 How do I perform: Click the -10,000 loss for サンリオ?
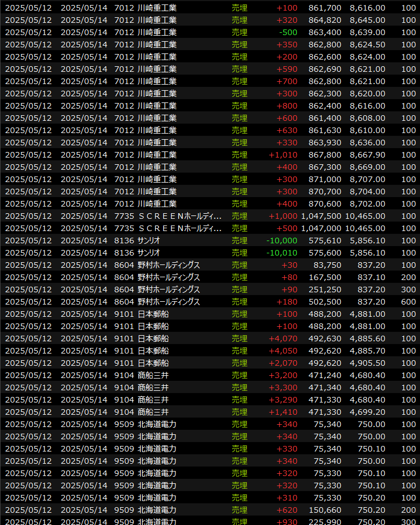click(x=284, y=241)
